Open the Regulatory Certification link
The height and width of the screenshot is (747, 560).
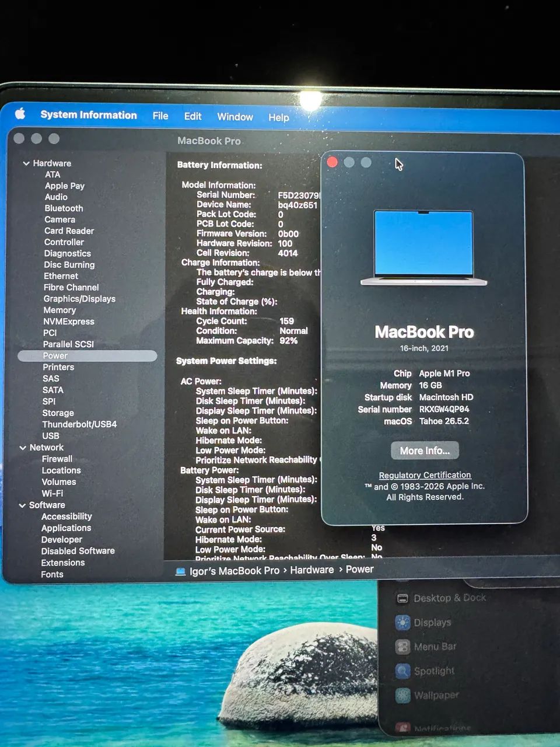click(x=425, y=475)
